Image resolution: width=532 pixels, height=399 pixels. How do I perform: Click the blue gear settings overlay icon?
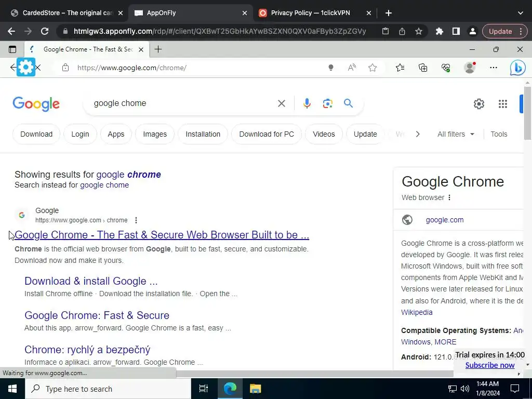point(26,67)
